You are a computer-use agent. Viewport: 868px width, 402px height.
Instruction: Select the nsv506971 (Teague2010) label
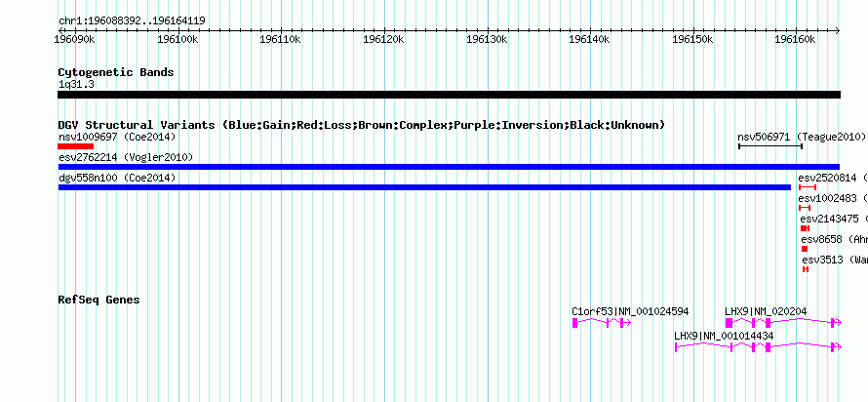(802, 137)
